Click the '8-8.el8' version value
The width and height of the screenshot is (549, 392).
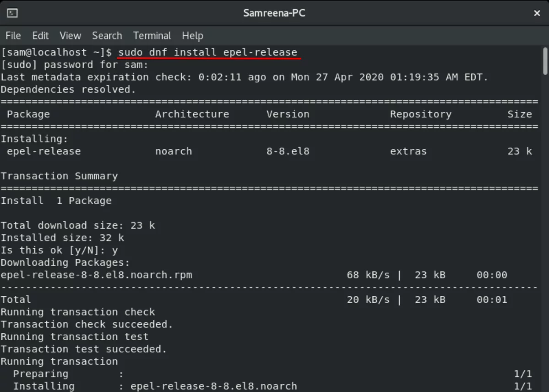[288, 151]
